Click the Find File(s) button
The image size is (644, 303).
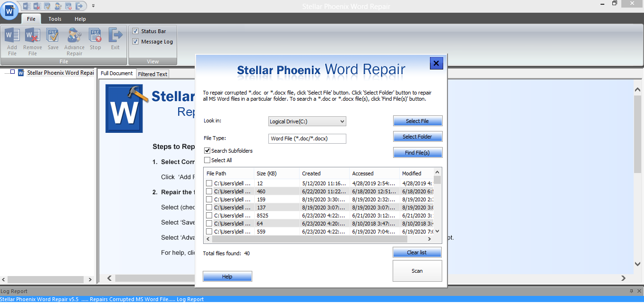[x=417, y=153]
